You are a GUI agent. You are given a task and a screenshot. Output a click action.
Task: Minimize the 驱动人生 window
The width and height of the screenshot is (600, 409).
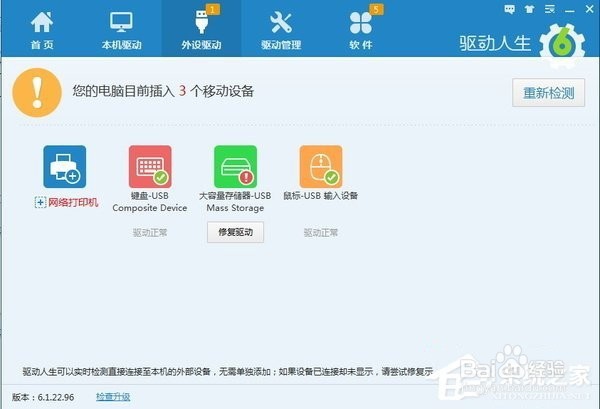pos(570,11)
